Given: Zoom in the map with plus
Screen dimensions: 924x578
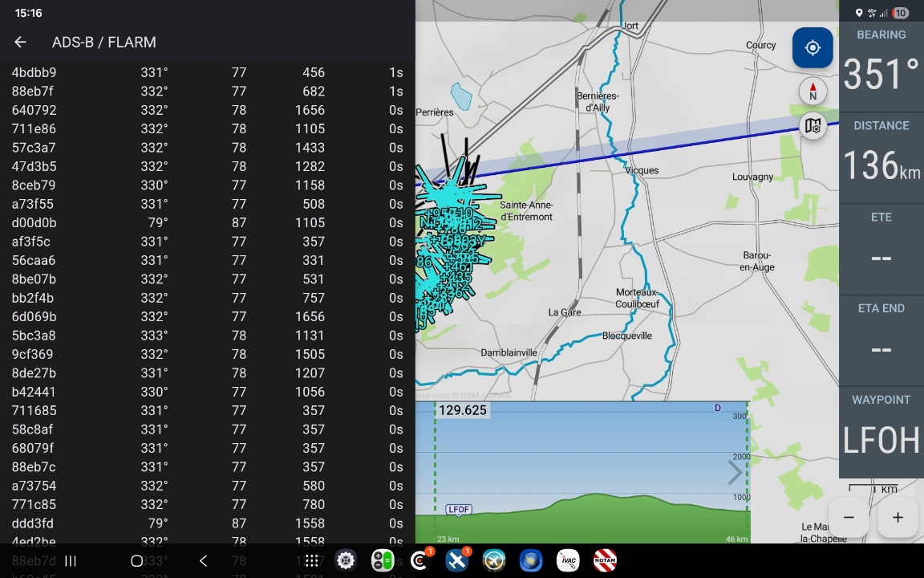Looking at the screenshot, I should 898,518.
